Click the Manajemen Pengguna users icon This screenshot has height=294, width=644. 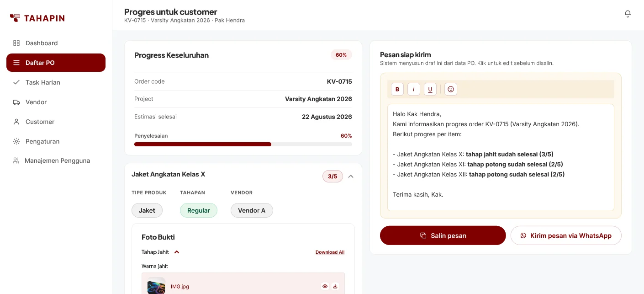pos(16,160)
